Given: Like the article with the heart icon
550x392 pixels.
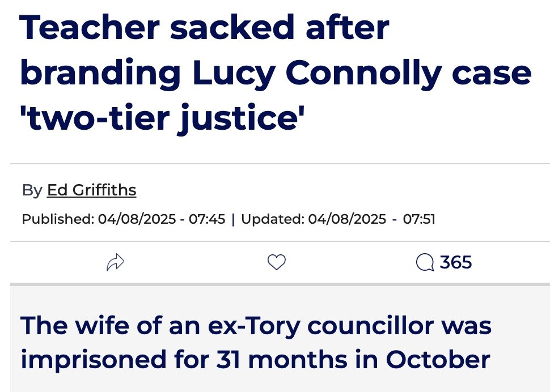Looking at the screenshot, I should [x=276, y=262].
